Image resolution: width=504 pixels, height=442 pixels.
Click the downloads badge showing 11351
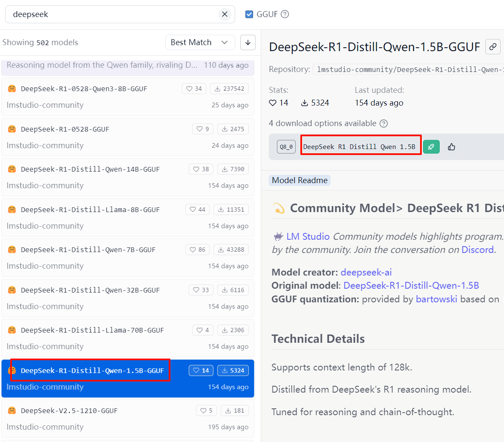point(231,210)
